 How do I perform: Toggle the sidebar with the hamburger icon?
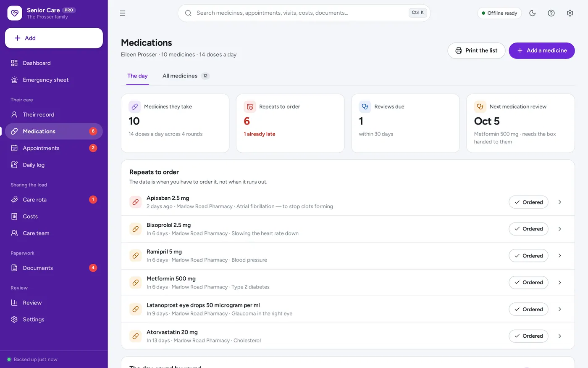(x=123, y=13)
